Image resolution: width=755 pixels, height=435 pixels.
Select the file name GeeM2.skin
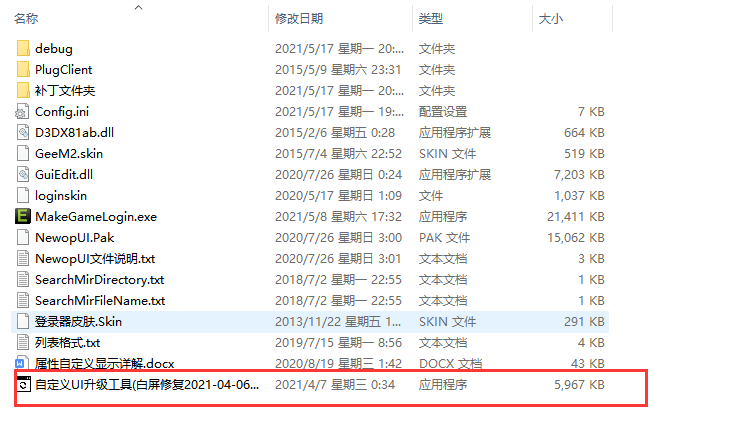tap(69, 154)
